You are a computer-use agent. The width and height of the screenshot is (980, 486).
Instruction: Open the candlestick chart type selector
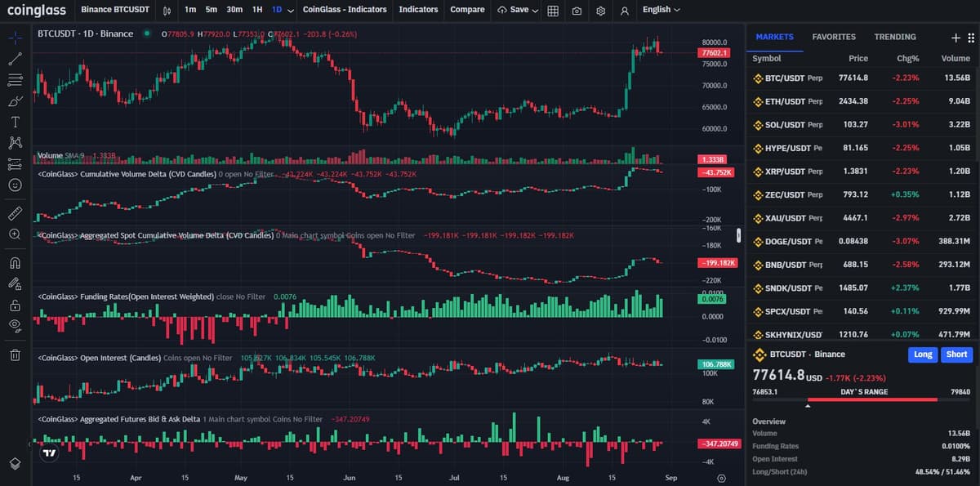tap(167, 11)
